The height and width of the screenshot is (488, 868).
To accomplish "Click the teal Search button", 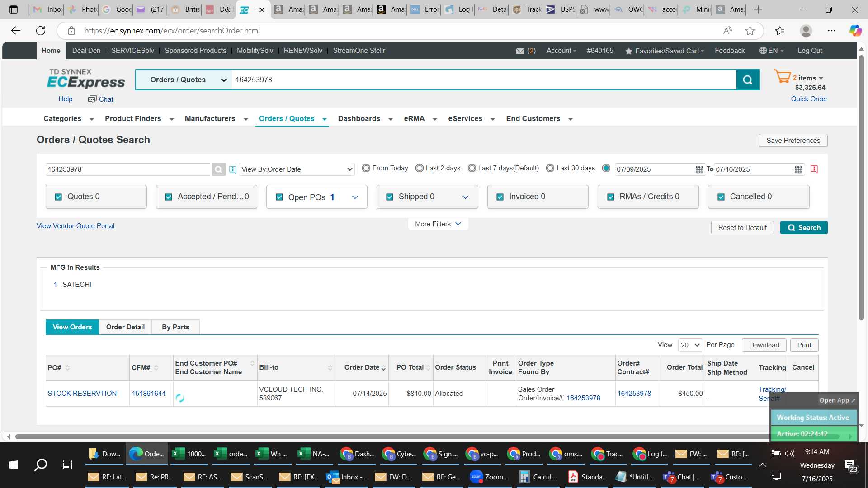I will tap(804, 228).
